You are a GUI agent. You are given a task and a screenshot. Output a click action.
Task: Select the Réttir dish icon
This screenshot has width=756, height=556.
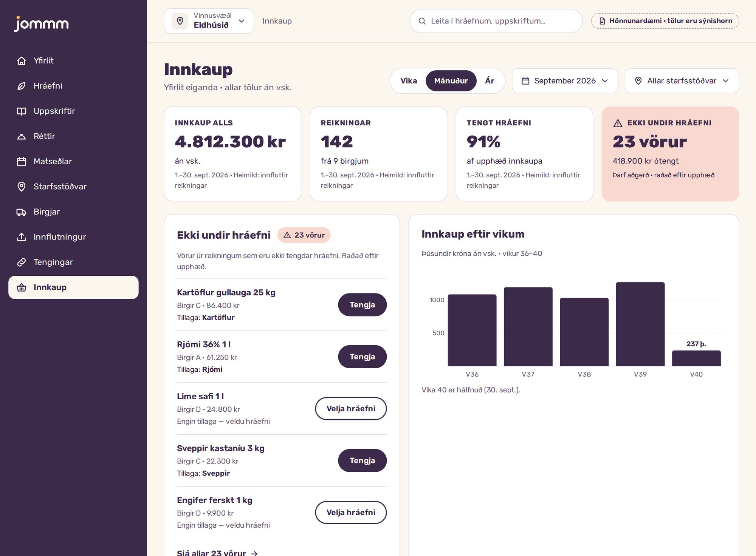(22, 136)
